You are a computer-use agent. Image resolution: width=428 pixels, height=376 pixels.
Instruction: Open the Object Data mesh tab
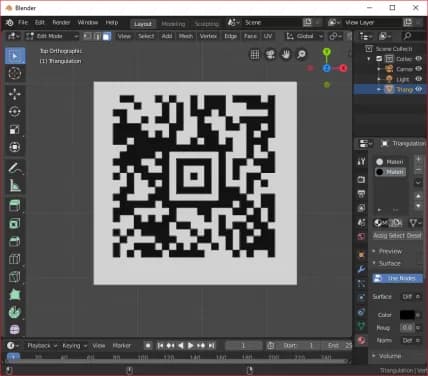pyautogui.click(x=361, y=326)
